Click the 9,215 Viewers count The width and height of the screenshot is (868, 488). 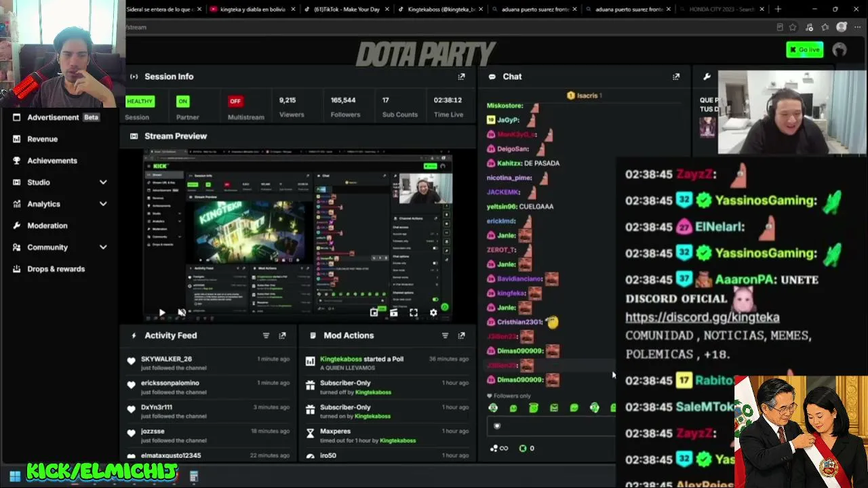point(288,100)
